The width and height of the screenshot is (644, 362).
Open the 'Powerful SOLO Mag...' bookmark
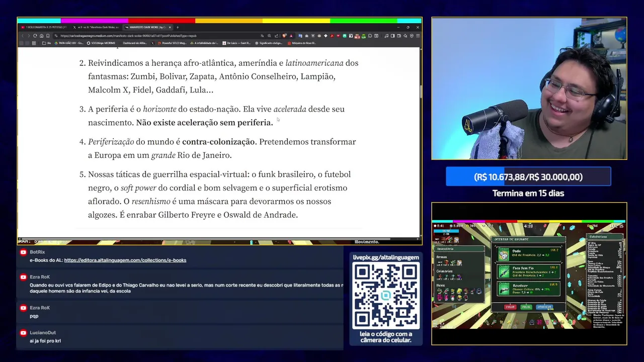click(x=172, y=43)
